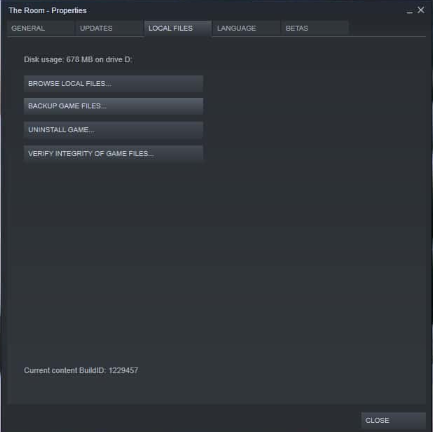Switch to the General tab

[x=41, y=28]
